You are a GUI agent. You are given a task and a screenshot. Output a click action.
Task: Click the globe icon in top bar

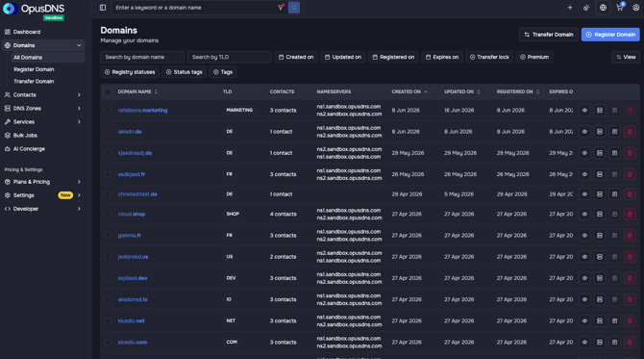pos(603,8)
